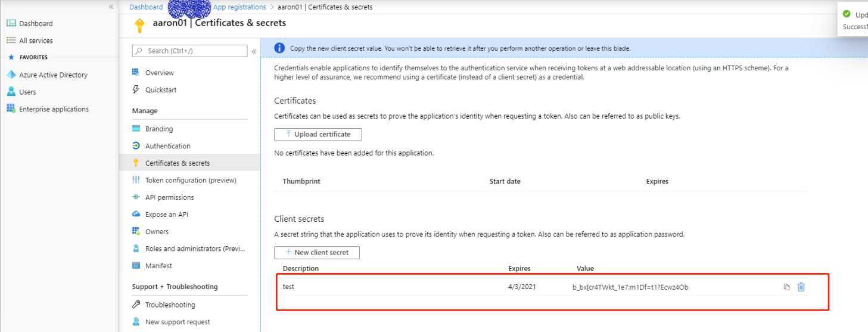The height and width of the screenshot is (332, 868).
Task: Select the secret value b_bx[cr4TWkt_1e7:m1Df=t1?Ecwz4Ob
Action: [x=630, y=287]
